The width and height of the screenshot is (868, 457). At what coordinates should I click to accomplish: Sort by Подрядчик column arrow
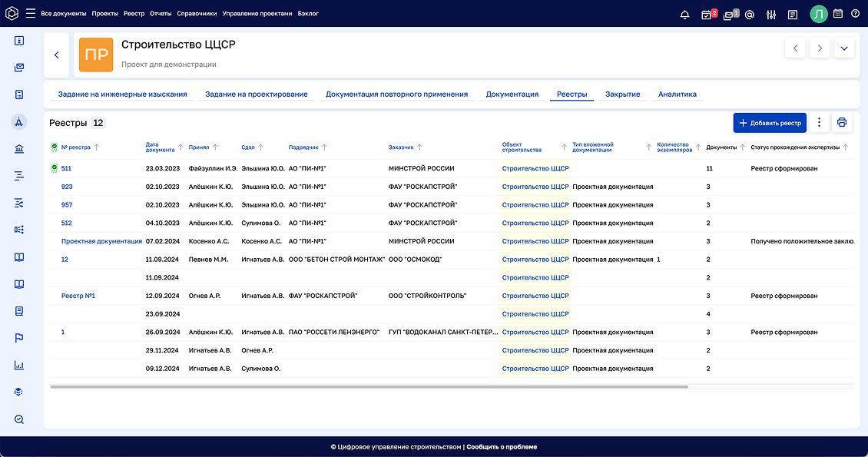[x=325, y=147]
